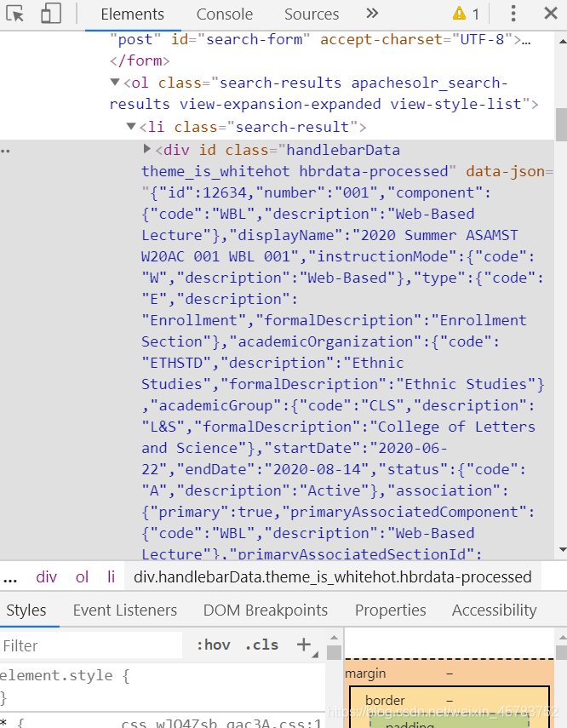Show more DevTools tabs chevron

click(x=372, y=14)
